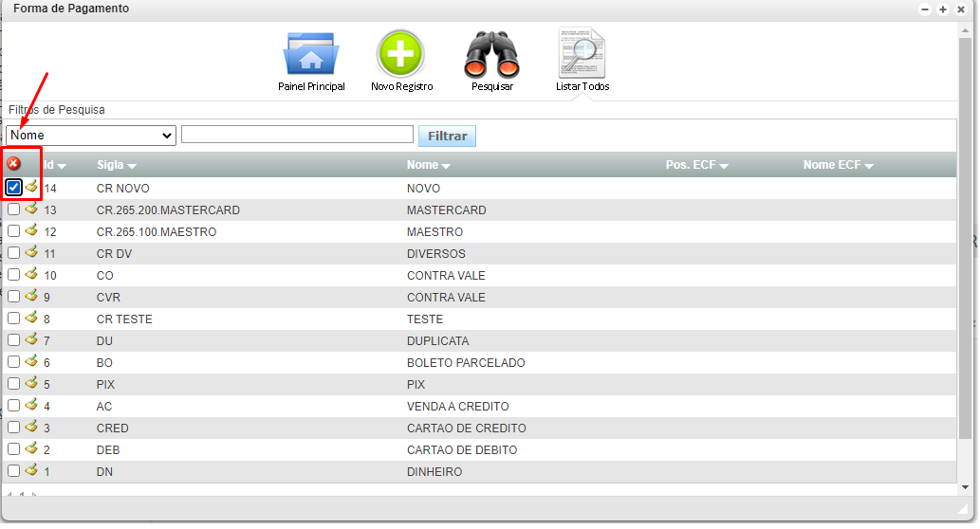Sort by Sigla column header
Viewport: 980px width, 529px height.
click(x=116, y=165)
